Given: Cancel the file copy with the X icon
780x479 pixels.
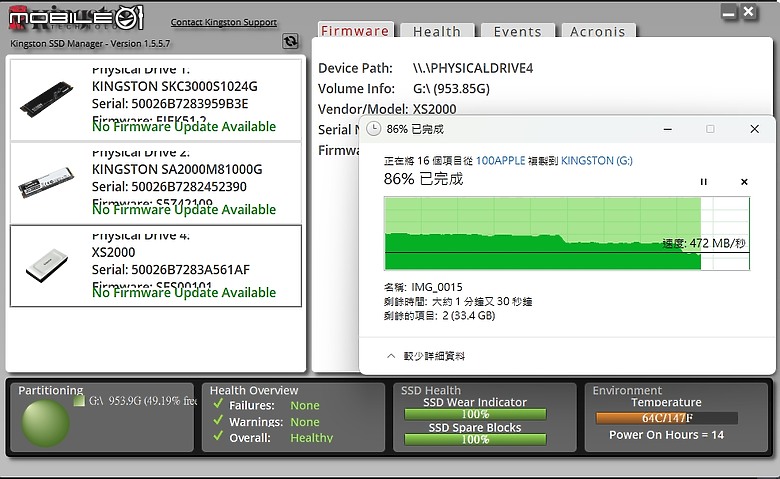Looking at the screenshot, I should tap(744, 182).
